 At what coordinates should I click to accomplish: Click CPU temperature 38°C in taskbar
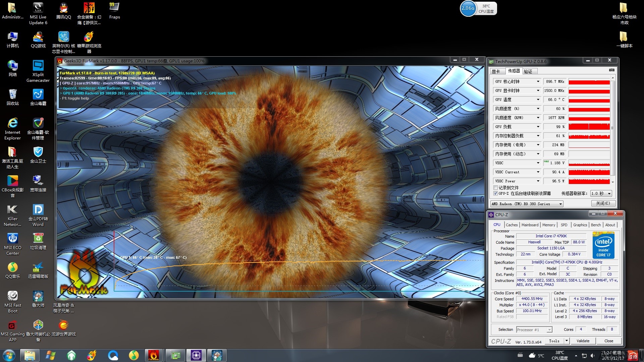559,355
